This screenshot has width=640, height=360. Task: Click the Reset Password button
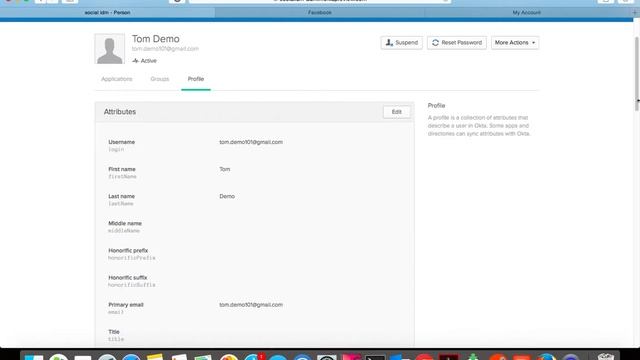[457, 42]
